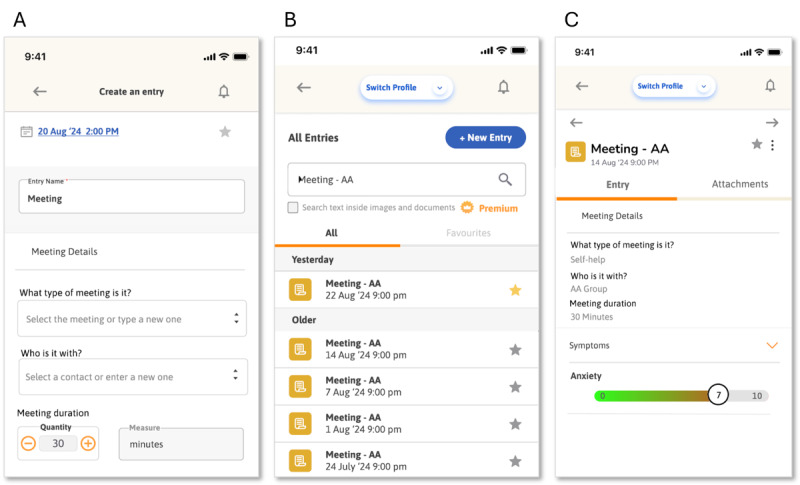Click the green start of Anxiety slider at 0

[x=603, y=396]
